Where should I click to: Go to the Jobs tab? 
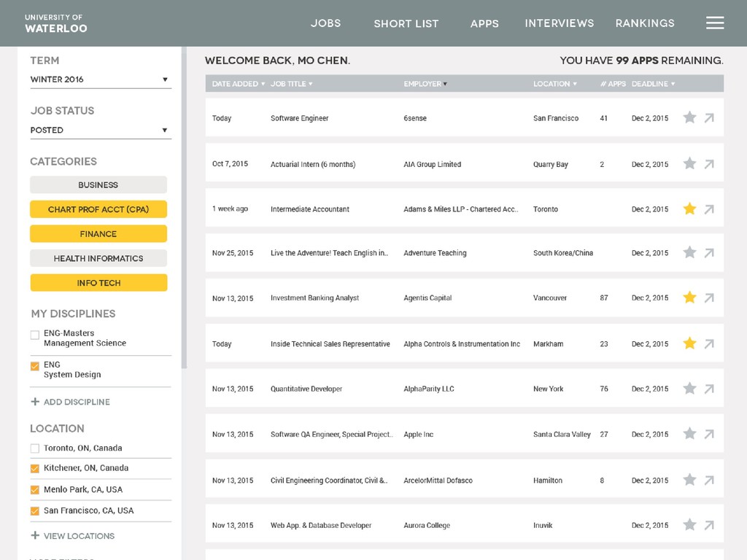coord(326,23)
